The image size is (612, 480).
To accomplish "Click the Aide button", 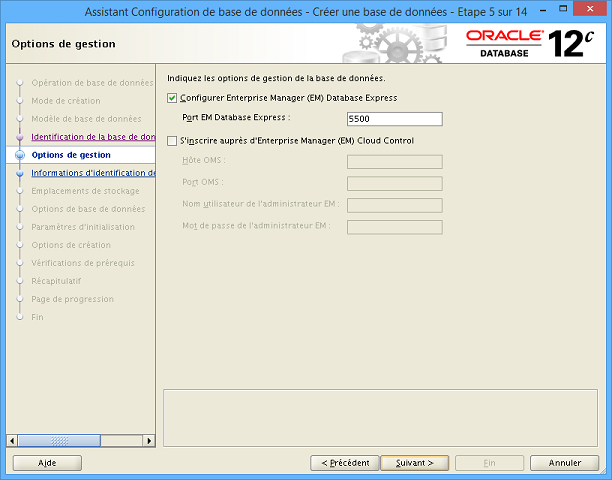I will 47,463.
